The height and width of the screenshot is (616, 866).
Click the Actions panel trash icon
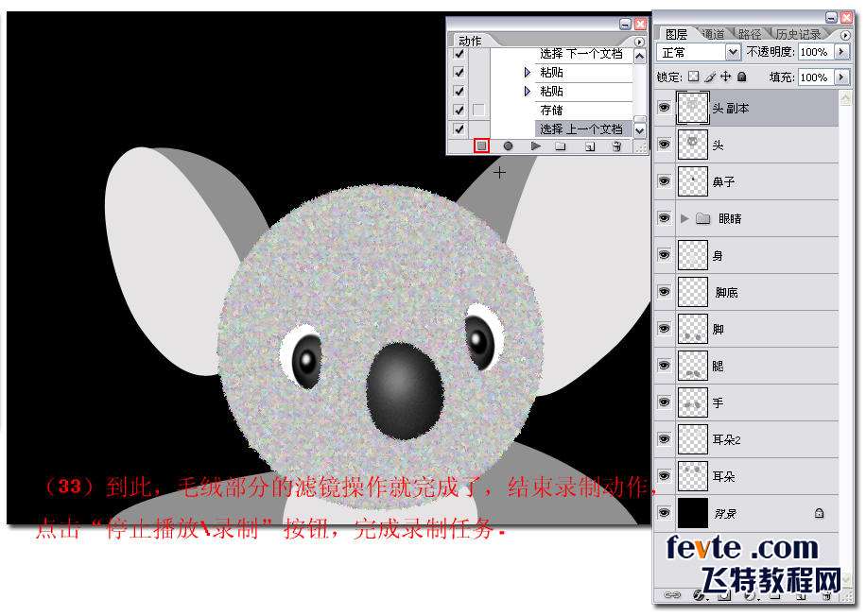[617, 146]
